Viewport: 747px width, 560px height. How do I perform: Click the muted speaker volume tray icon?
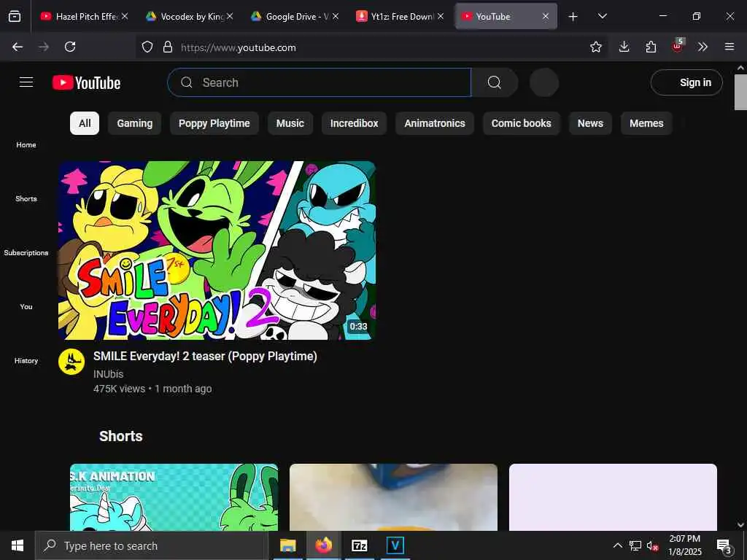652,545
